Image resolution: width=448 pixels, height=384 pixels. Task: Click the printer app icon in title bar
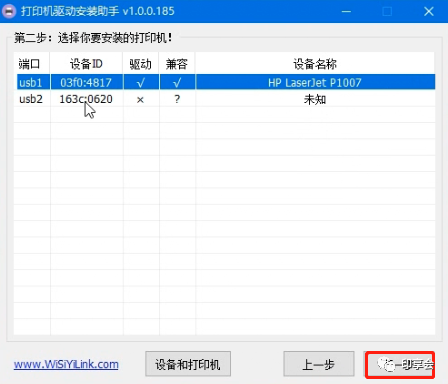click(9, 11)
